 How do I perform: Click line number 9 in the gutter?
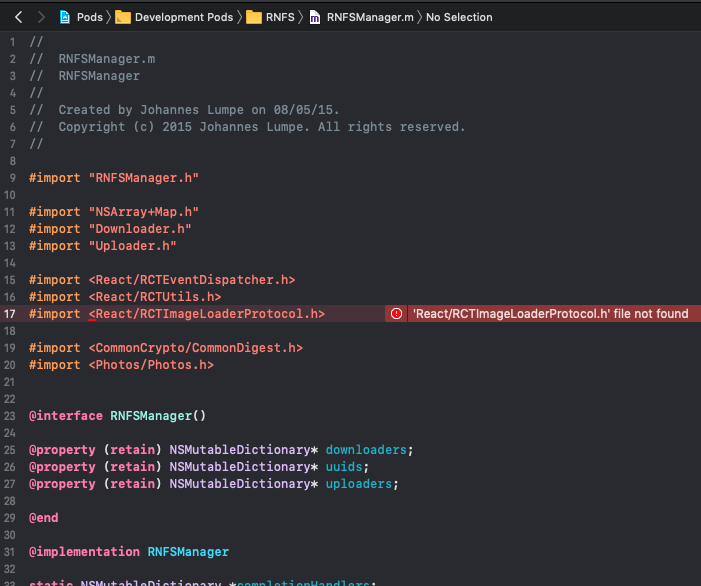pyautogui.click(x=13, y=178)
